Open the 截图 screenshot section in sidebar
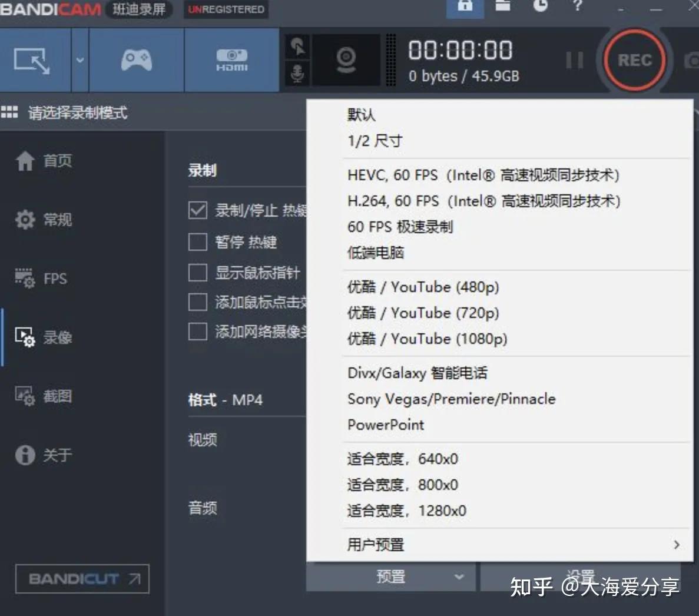Screen dimensions: 699x616 point(57,396)
